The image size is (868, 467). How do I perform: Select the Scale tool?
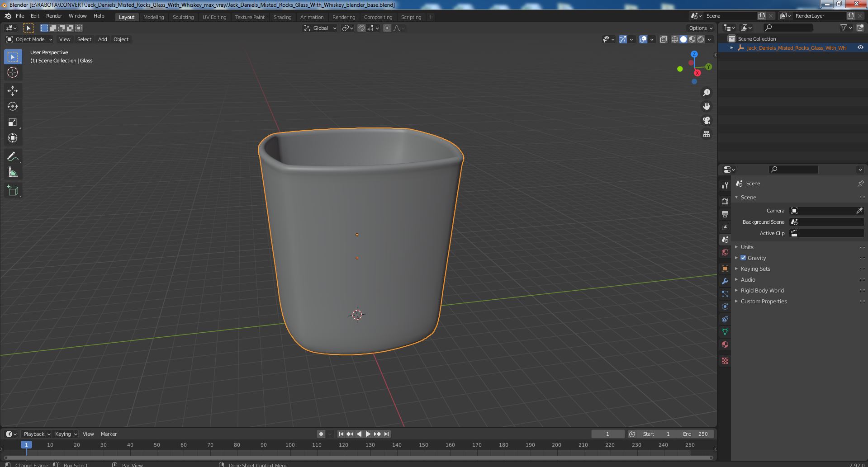coord(13,123)
